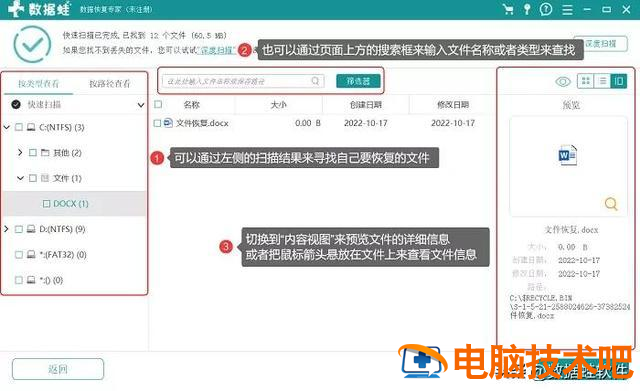Select the 按类型查看 tab
Screen dimensions: 640x391
38,84
